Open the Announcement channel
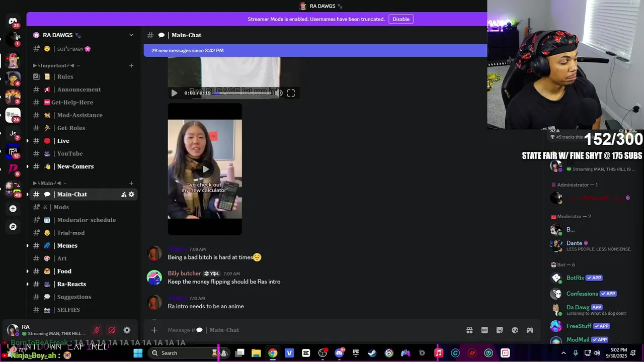 [84, 89]
